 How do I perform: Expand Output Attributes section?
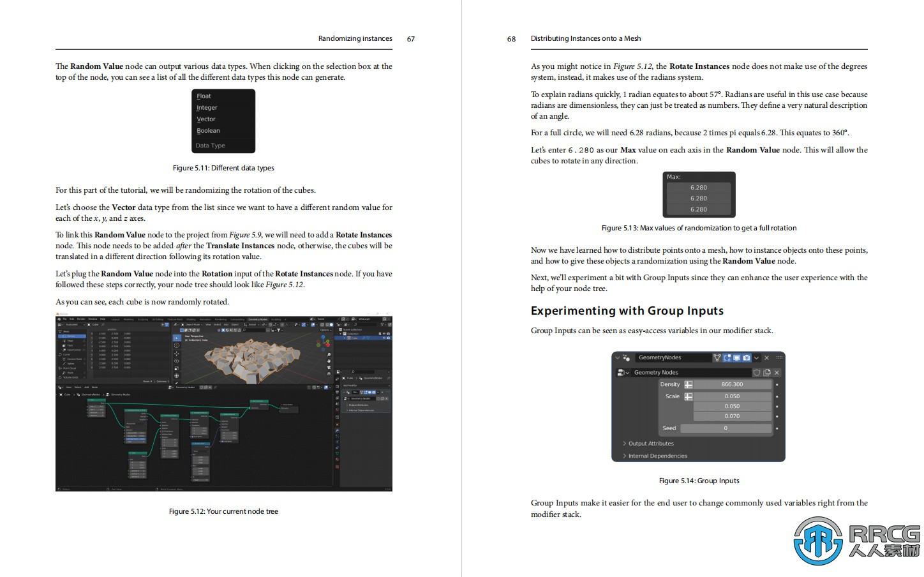[x=648, y=444]
